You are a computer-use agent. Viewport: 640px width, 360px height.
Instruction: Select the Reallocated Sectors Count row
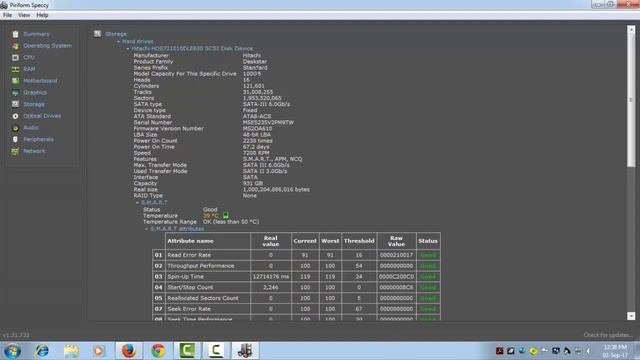tap(297, 298)
